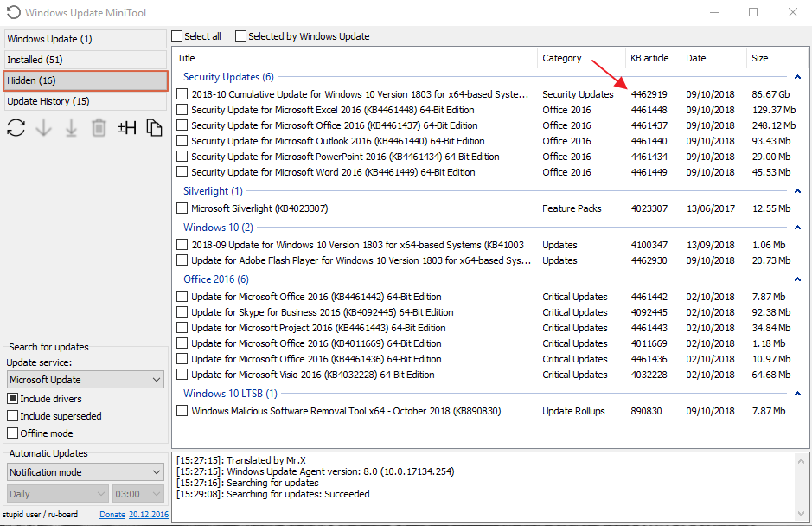Select Security Update for PowerPoint 2016 row

(x=489, y=157)
